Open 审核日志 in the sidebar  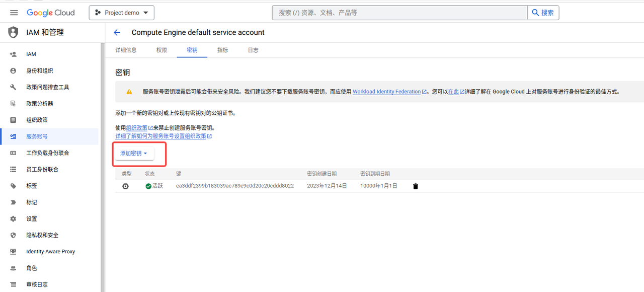pyautogui.click(x=37, y=284)
